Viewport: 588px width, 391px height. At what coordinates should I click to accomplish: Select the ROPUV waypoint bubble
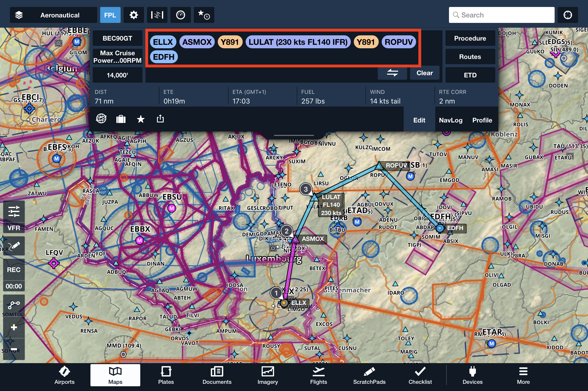pos(399,42)
